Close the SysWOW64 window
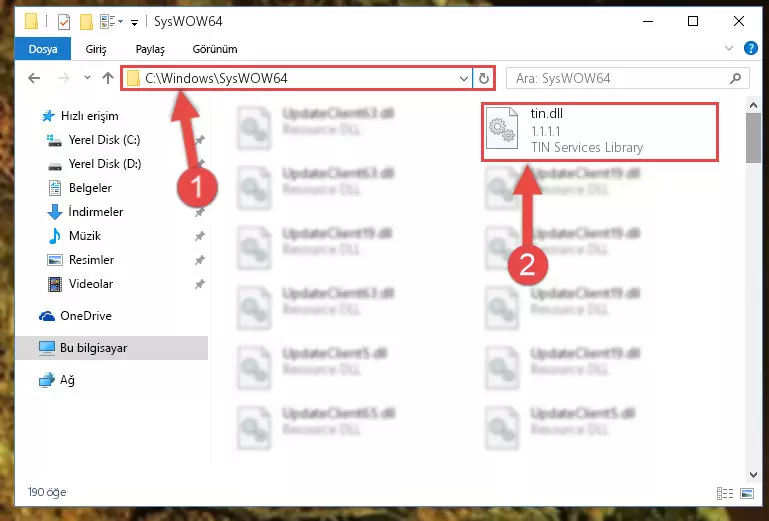 [739, 21]
